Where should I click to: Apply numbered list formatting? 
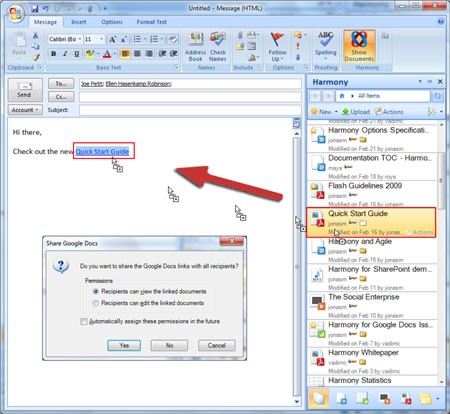click(x=154, y=39)
